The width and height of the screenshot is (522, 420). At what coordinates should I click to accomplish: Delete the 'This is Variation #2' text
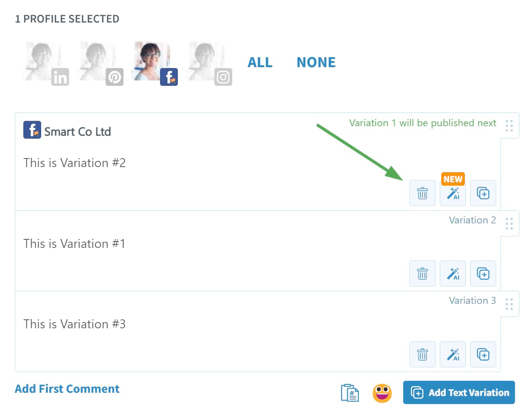pos(422,193)
